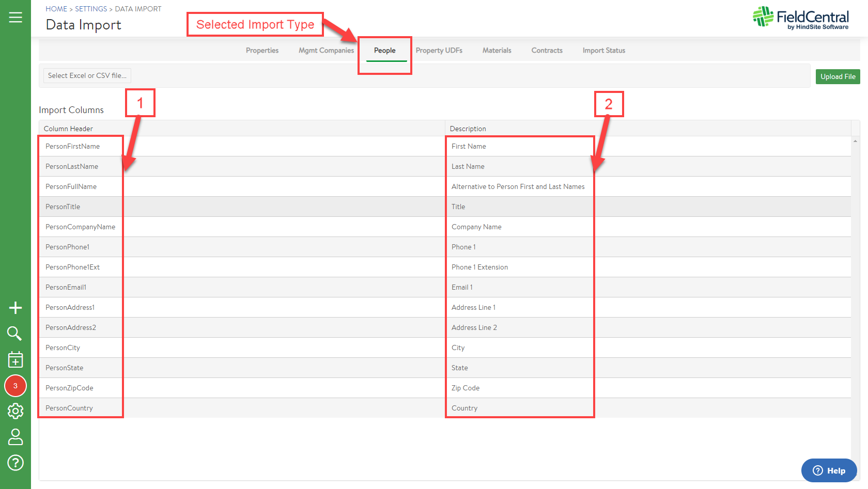Click the Select Excel or CSV file field
The width and height of the screenshot is (868, 489).
[87, 76]
